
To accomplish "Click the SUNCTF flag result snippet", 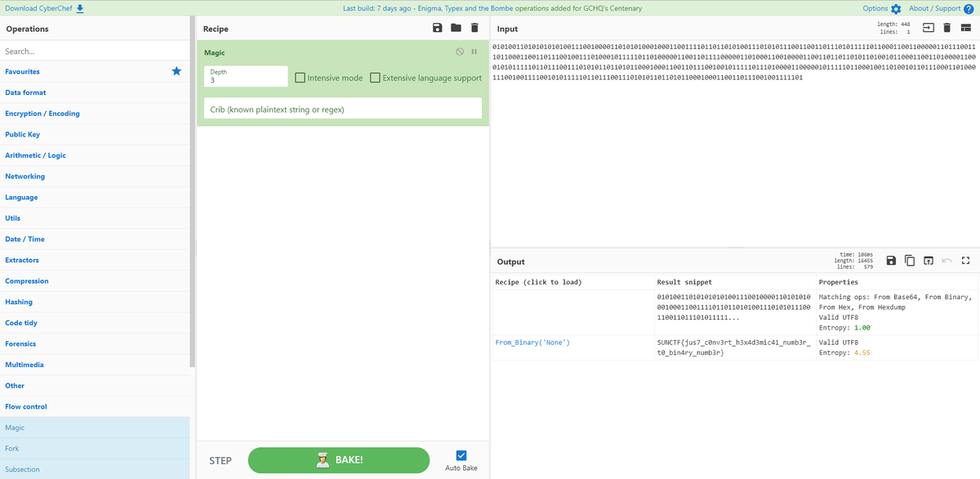I will (x=733, y=347).
